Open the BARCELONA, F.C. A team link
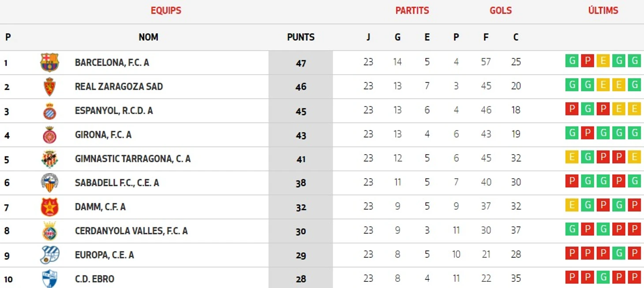Image resolution: width=644 pixels, height=288 pixels. pos(112,63)
